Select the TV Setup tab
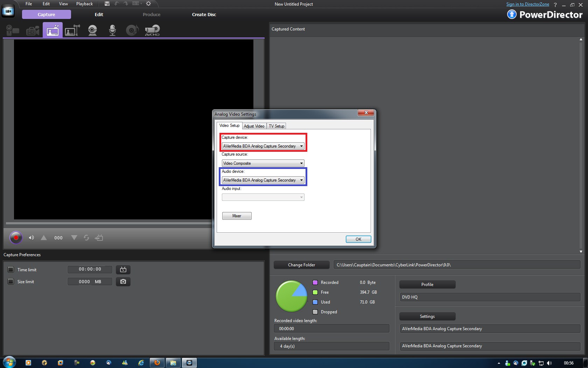This screenshot has width=588, height=368. (276, 126)
